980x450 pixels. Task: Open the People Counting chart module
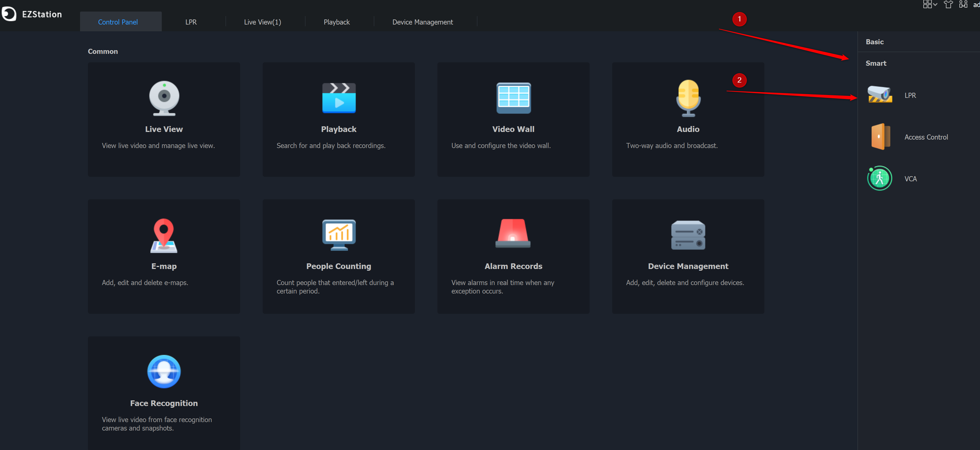click(x=339, y=235)
